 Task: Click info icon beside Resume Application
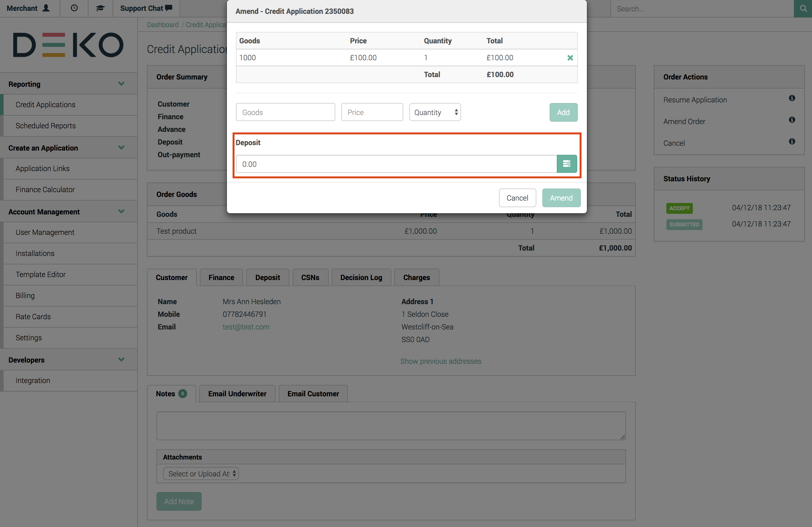coord(792,98)
